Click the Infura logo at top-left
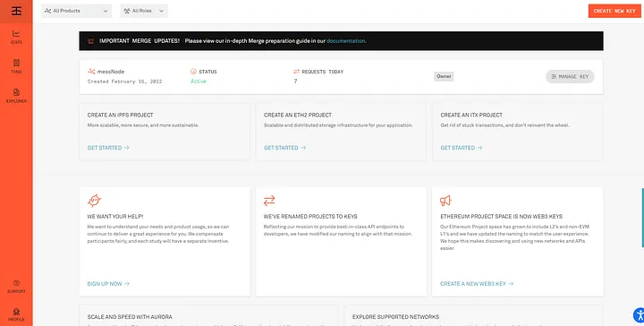The width and height of the screenshot is (644, 326). click(x=16, y=11)
